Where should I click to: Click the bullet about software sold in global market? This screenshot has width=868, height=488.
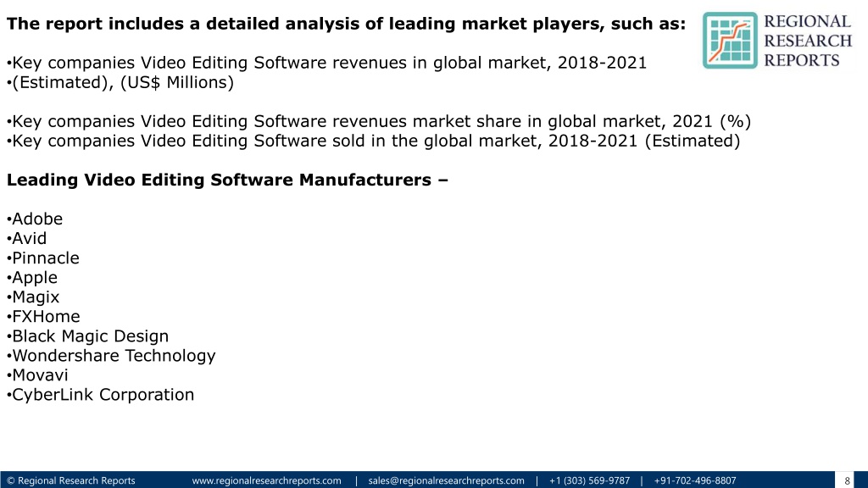pos(373,141)
